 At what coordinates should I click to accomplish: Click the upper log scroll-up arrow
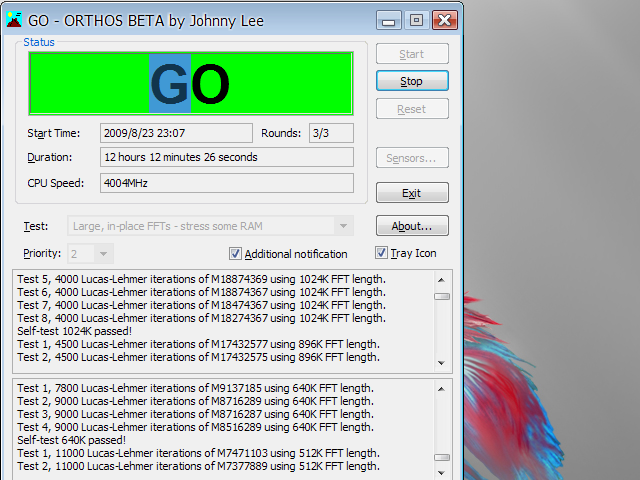tap(441, 280)
